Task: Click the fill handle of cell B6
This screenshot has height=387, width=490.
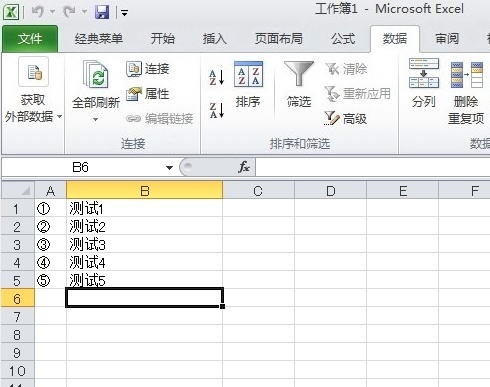Action: tap(222, 306)
